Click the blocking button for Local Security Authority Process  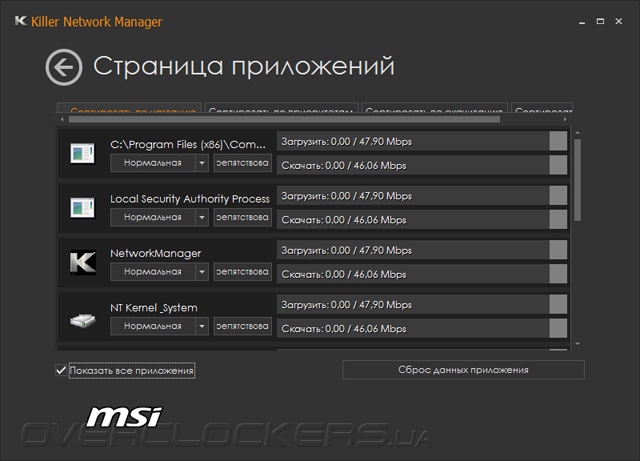(242, 217)
